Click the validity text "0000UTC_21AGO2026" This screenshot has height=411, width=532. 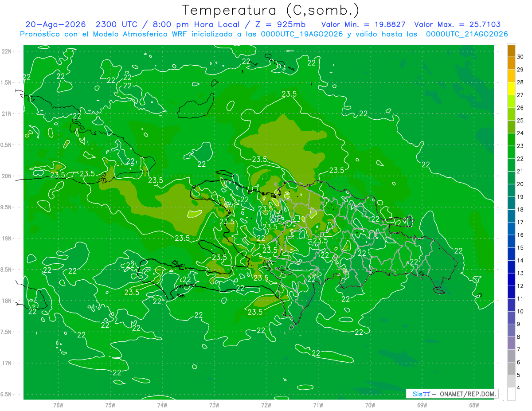[467, 34]
